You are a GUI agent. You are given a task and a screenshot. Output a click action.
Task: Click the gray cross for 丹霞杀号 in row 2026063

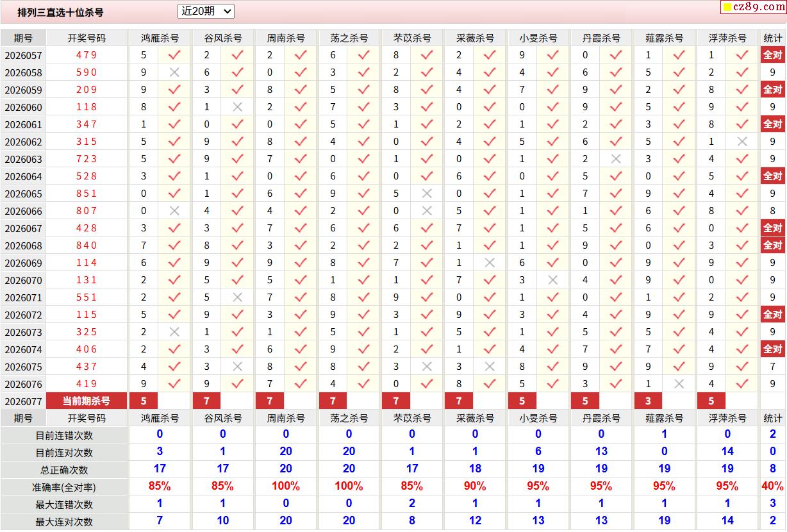coord(616,159)
